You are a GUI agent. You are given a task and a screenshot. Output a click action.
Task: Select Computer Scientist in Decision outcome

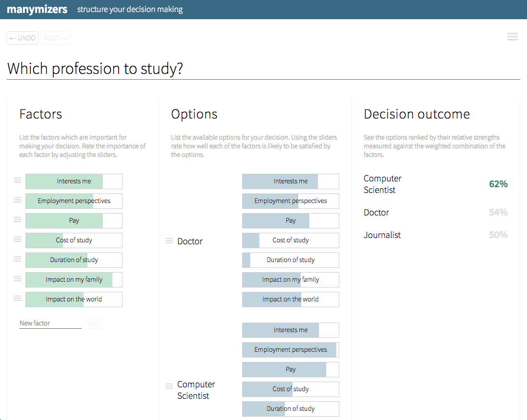pyautogui.click(x=382, y=184)
